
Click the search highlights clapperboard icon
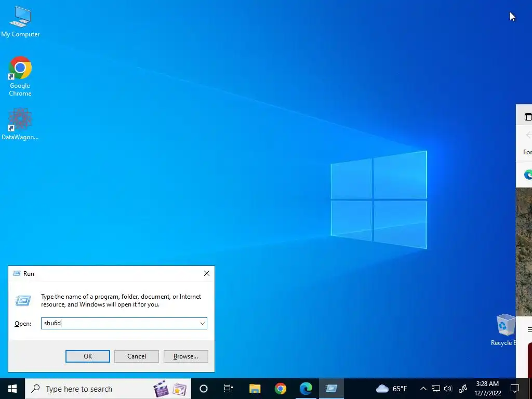[x=161, y=389]
